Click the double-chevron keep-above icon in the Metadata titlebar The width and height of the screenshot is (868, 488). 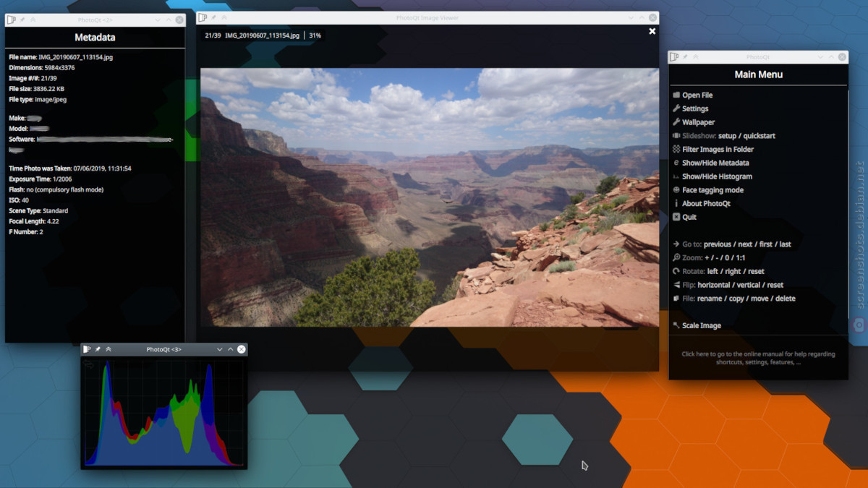point(33,19)
